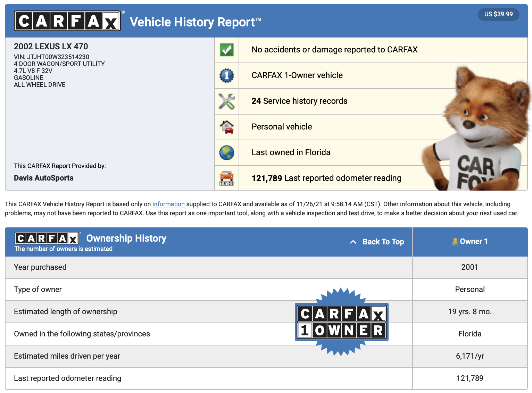This screenshot has height=393, width=532.
Task: Click the blue 1-Owner badge icon
Action: [227, 75]
